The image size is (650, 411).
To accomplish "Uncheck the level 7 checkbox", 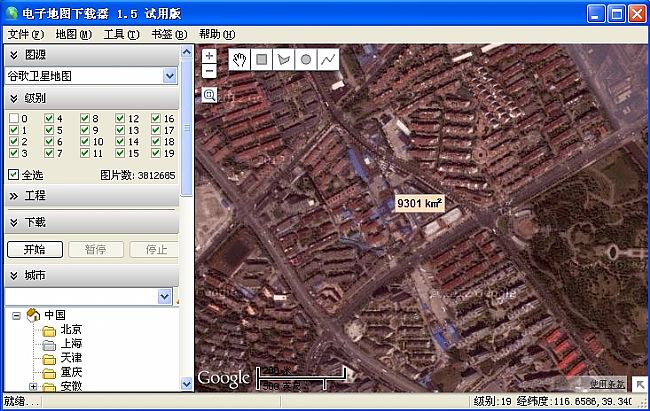I will (49, 153).
